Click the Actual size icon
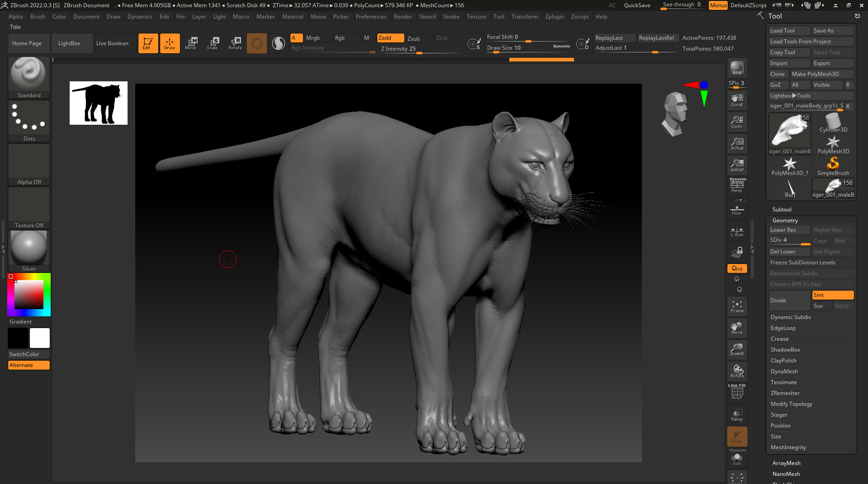This screenshot has height=484, width=868. click(x=737, y=144)
